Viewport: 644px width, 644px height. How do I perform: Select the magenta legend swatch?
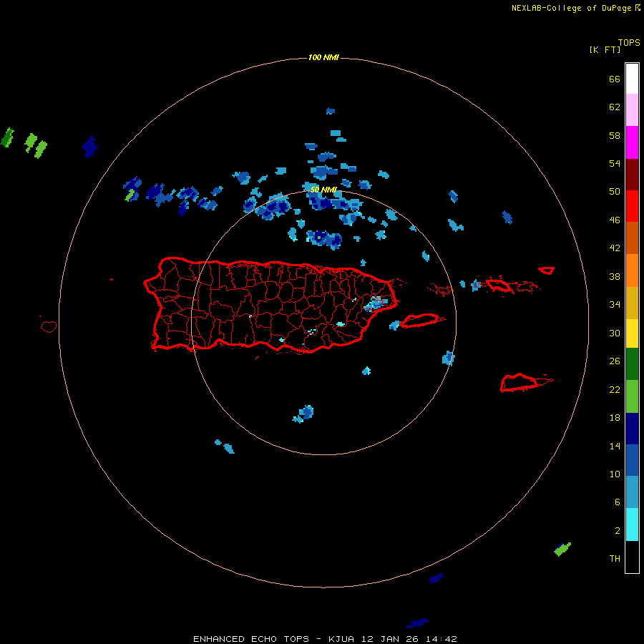tap(632, 142)
